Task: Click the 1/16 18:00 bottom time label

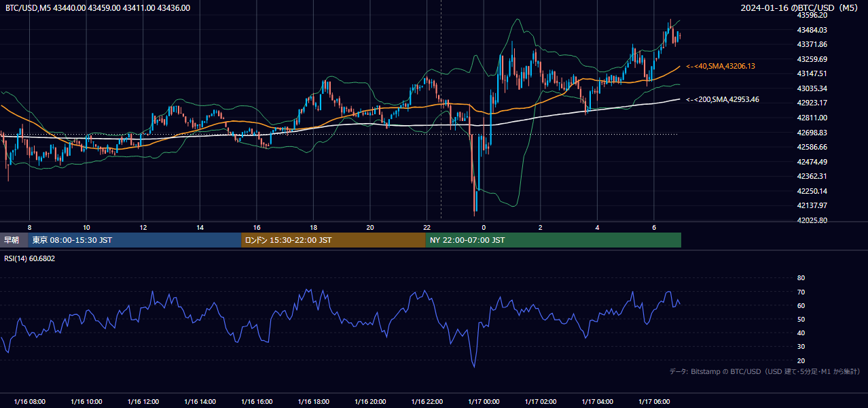Action: click(314, 402)
